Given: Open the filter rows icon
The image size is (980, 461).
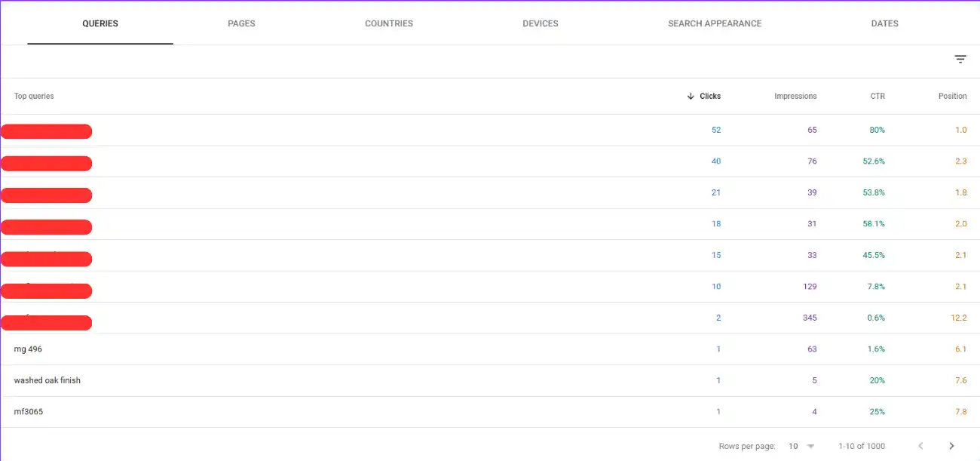Looking at the screenshot, I should (x=960, y=60).
